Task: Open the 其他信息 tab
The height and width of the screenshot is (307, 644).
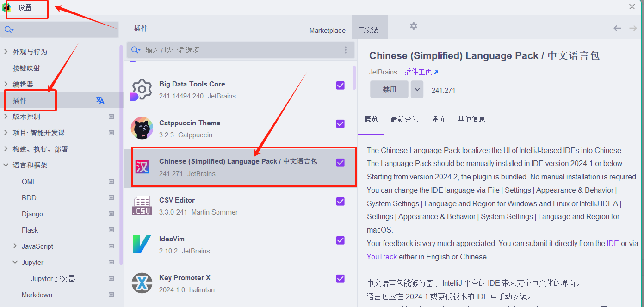Action: coord(471,119)
